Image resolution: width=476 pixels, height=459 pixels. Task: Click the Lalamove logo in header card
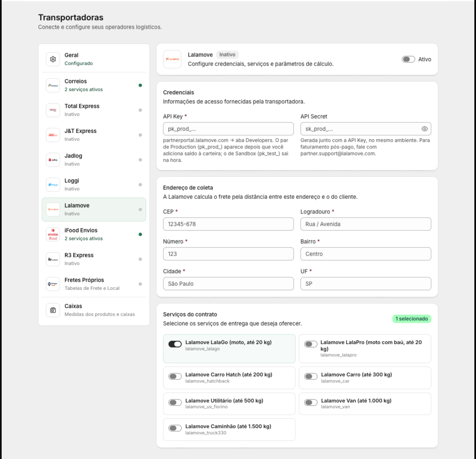tap(172, 59)
